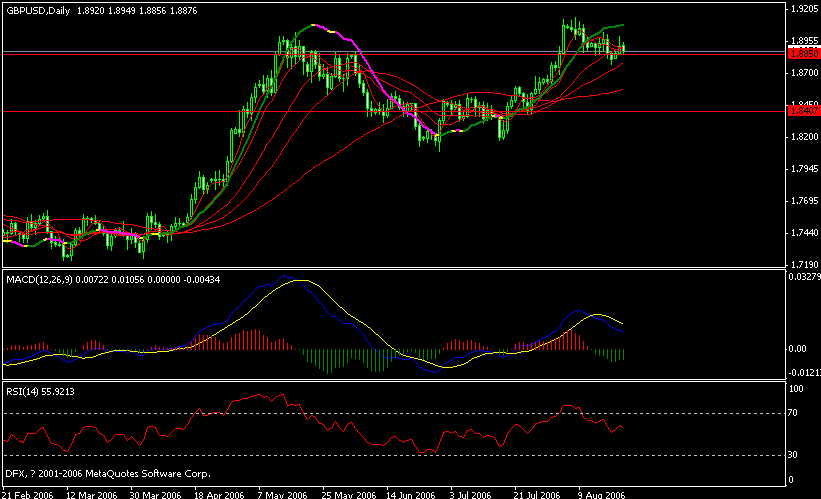Click the 3 Jul 2006 date label
The height and width of the screenshot is (499, 821).
(471, 495)
